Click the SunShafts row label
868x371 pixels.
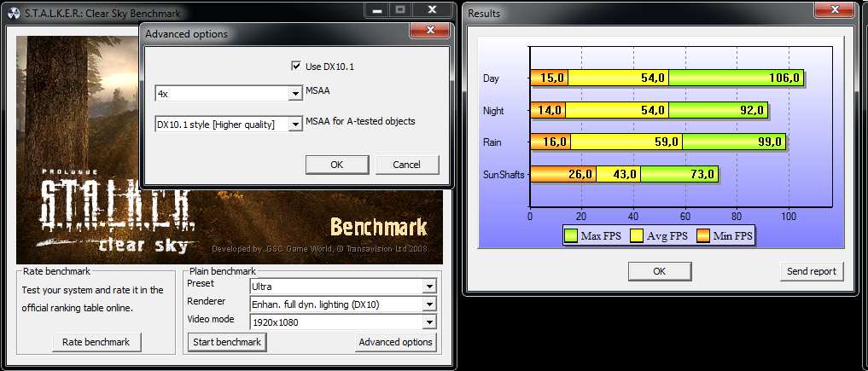[x=504, y=176]
